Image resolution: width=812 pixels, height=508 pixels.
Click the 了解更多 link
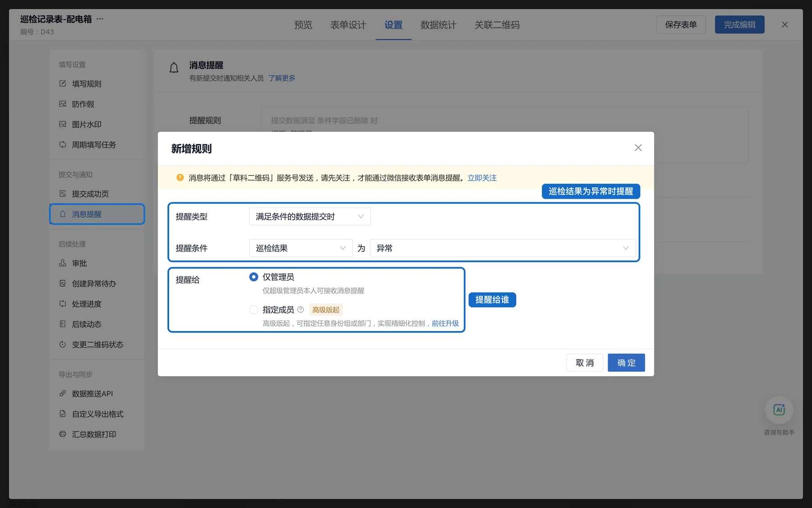point(282,78)
